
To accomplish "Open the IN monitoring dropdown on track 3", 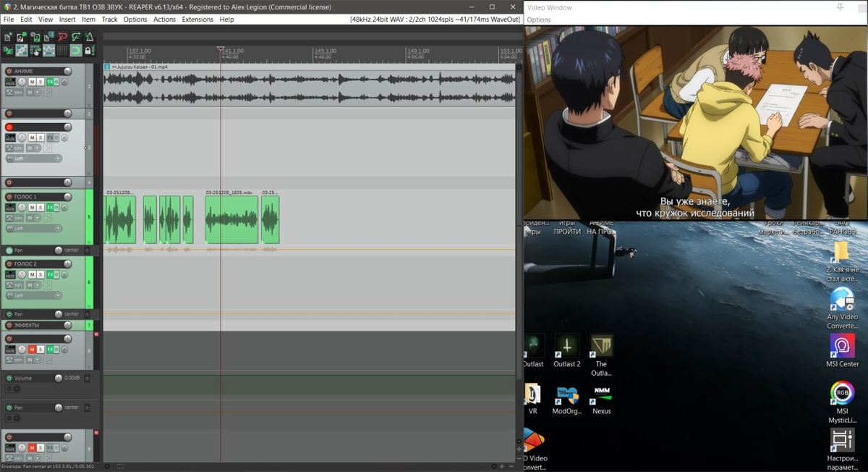I will pos(33,148).
